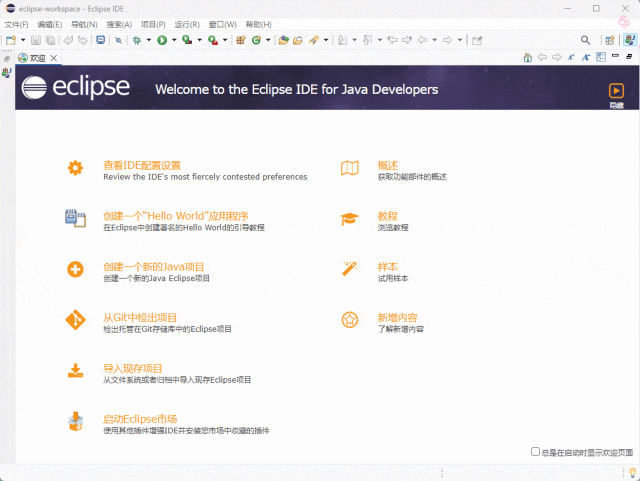The width and height of the screenshot is (640, 481).
Task: Click the Next Annotation icon
Action: pyautogui.click(x=343, y=40)
